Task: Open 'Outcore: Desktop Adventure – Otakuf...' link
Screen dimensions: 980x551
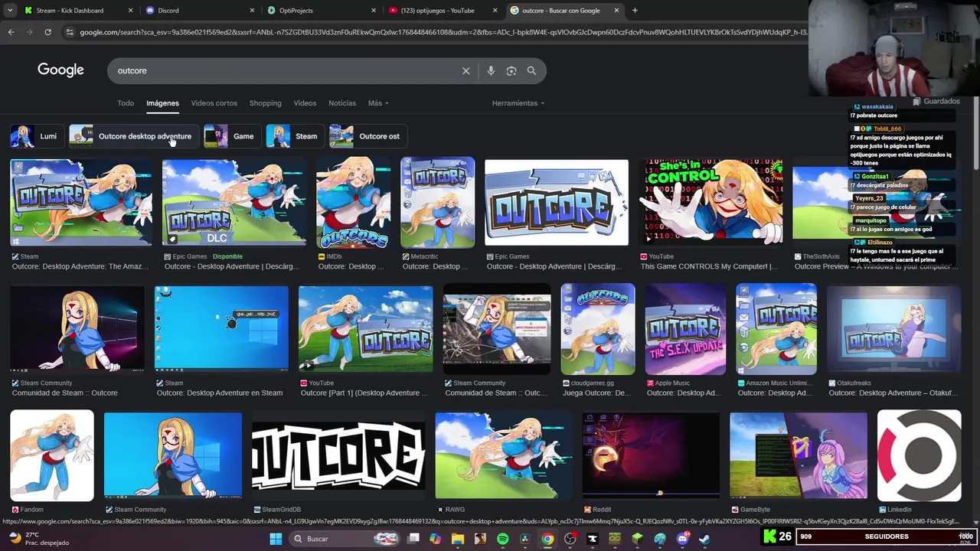Action: (893, 393)
